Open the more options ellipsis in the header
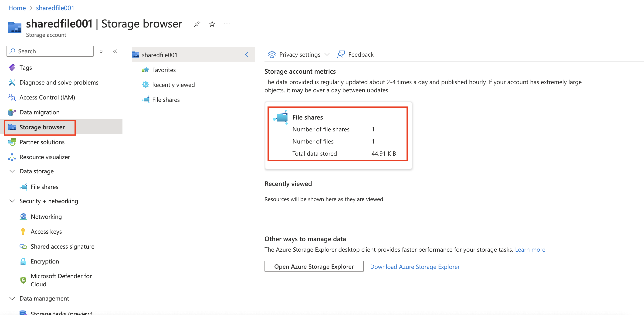 tap(227, 24)
